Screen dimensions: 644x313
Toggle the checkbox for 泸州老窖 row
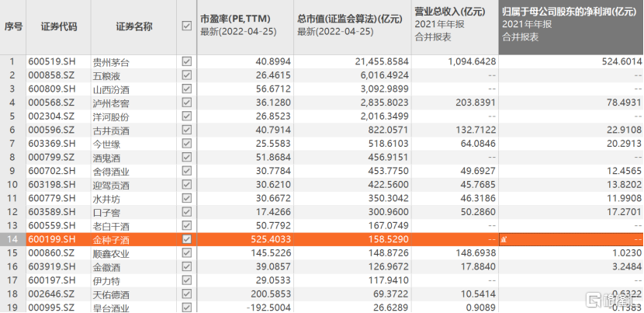pos(186,103)
